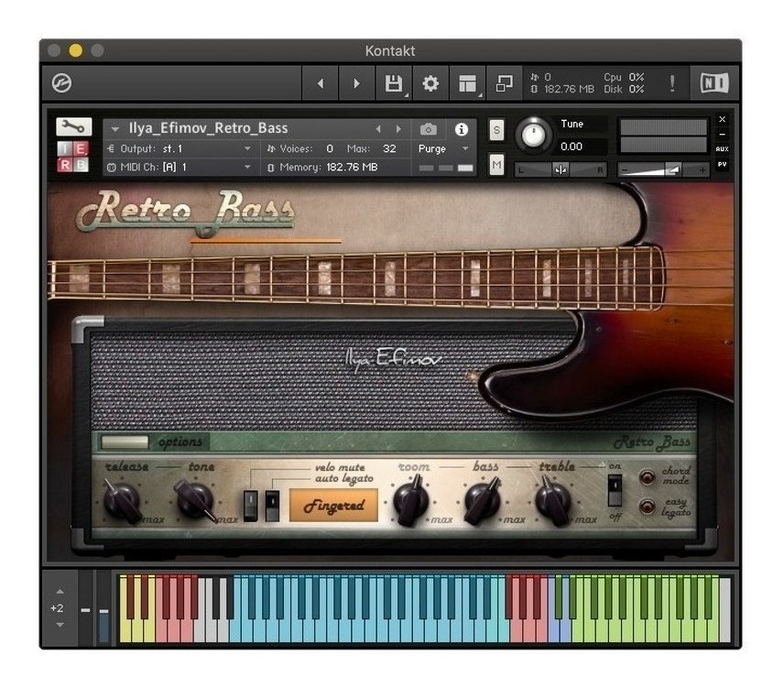Viewport: 784px width, 687px height.
Task: Click the pitch bend wheel
Action: [85, 608]
